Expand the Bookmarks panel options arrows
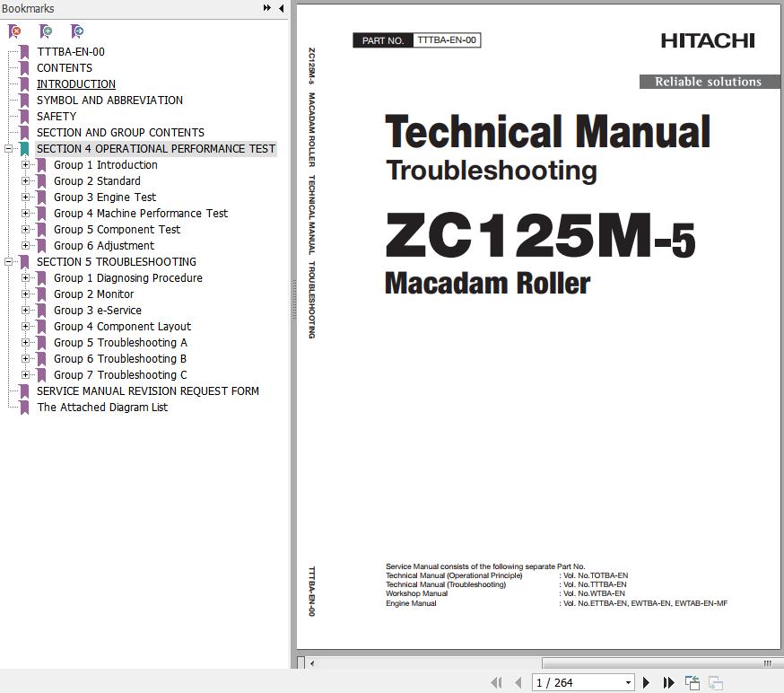 267,8
